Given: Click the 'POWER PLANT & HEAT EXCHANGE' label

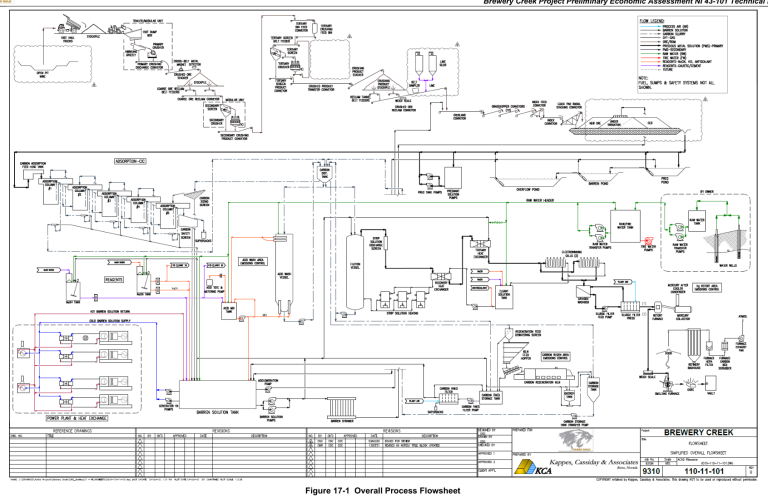Looking at the screenshot, I should click(x=77, y=418).
